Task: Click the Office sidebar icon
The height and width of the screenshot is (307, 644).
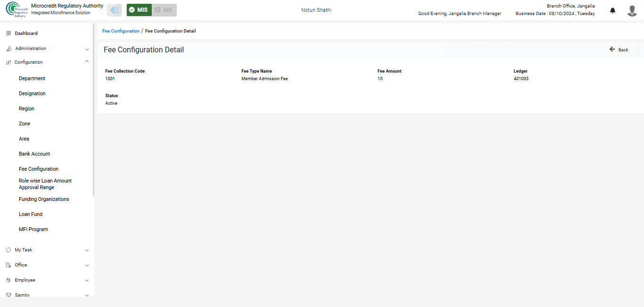Action: [x=8, y=265]
